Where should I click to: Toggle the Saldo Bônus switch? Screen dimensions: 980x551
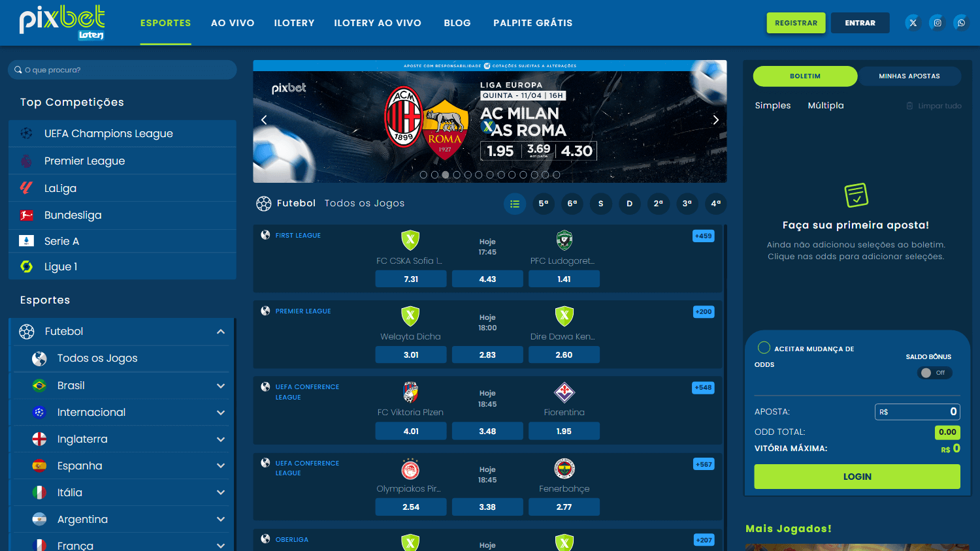click(934, 373)
